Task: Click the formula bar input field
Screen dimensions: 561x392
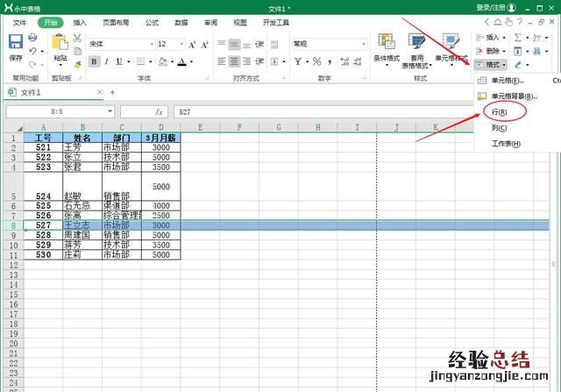Action: 316,112
